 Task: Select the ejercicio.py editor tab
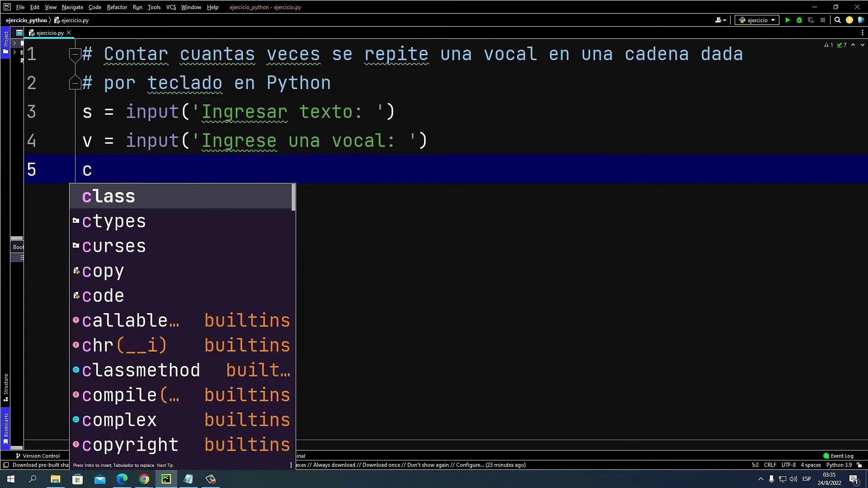(x=50, y=33)
